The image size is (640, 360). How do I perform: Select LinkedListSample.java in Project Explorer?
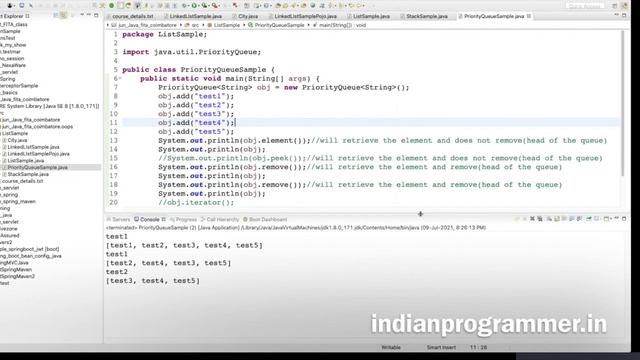pyautogui.click(x=33, y=147)
